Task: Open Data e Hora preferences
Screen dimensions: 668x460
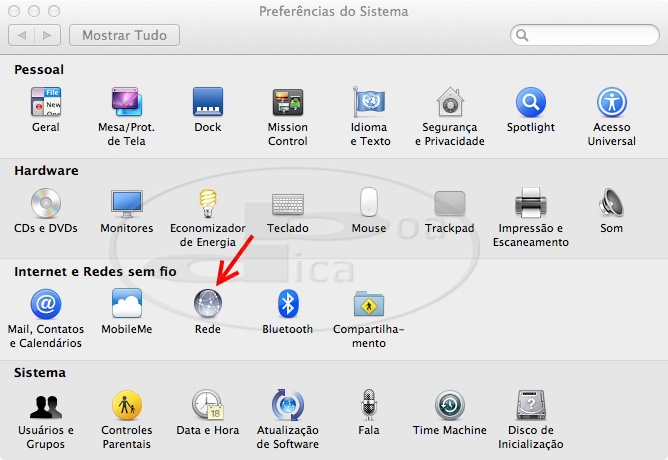Action: pyautogui.click(x=208, y=405)
